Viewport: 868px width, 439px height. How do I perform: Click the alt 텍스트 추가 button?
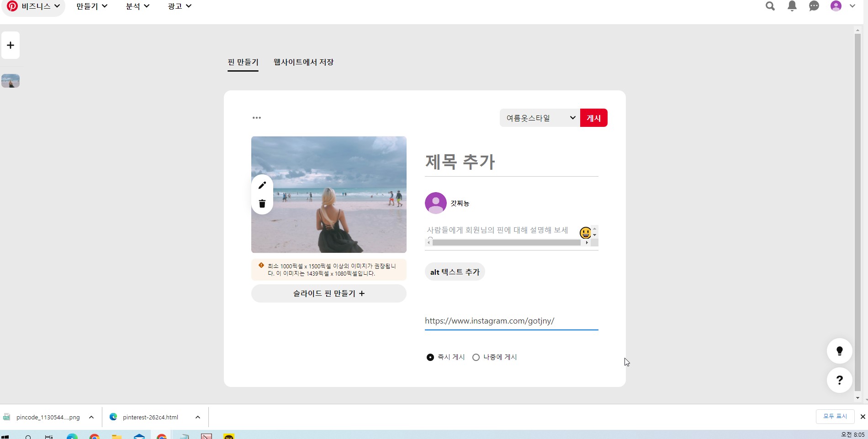point(455,272)
